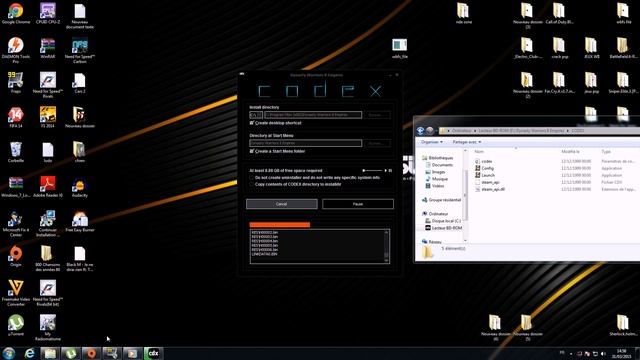Open Internet Explorer from taskbar
Viewport: 640px width, 360px height.
click(29, 353)
